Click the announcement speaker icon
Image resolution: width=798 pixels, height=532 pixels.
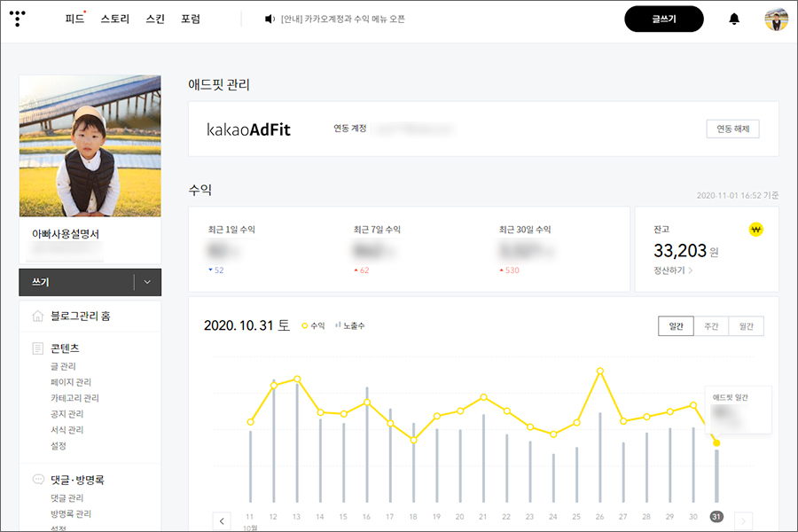pos(270,19)
